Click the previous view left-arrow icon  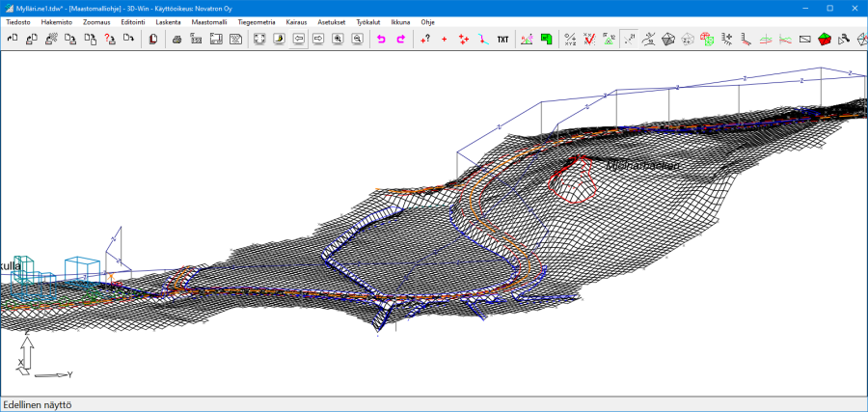pyautogui.click(x=298, y=40)
